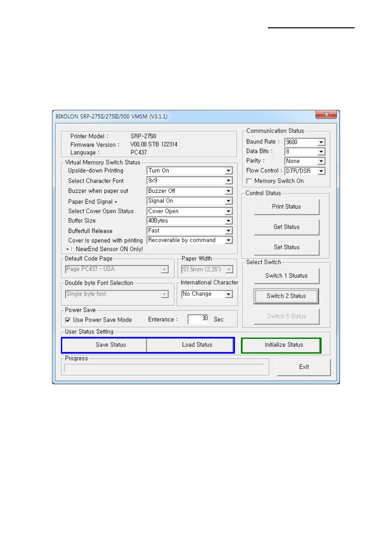Click the Get Status button
Image resolution: width=392 pixels, height=554 pixels.
(x=286, y=227)
